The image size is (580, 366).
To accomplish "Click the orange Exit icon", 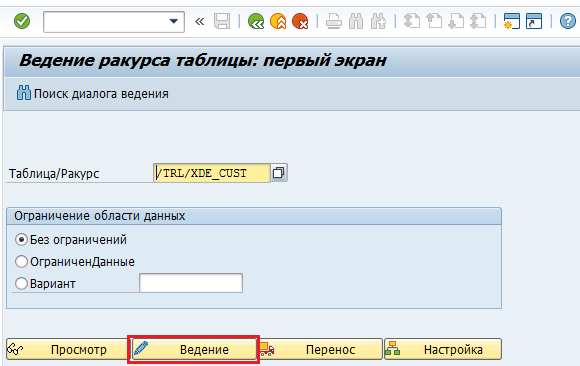I will coord(278,21).
